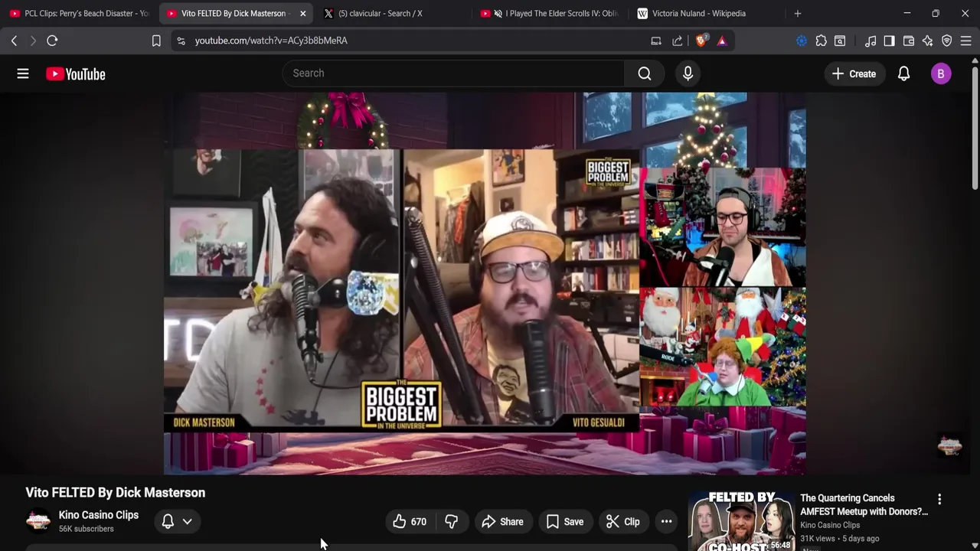Open account menu via B avatar

941,73
